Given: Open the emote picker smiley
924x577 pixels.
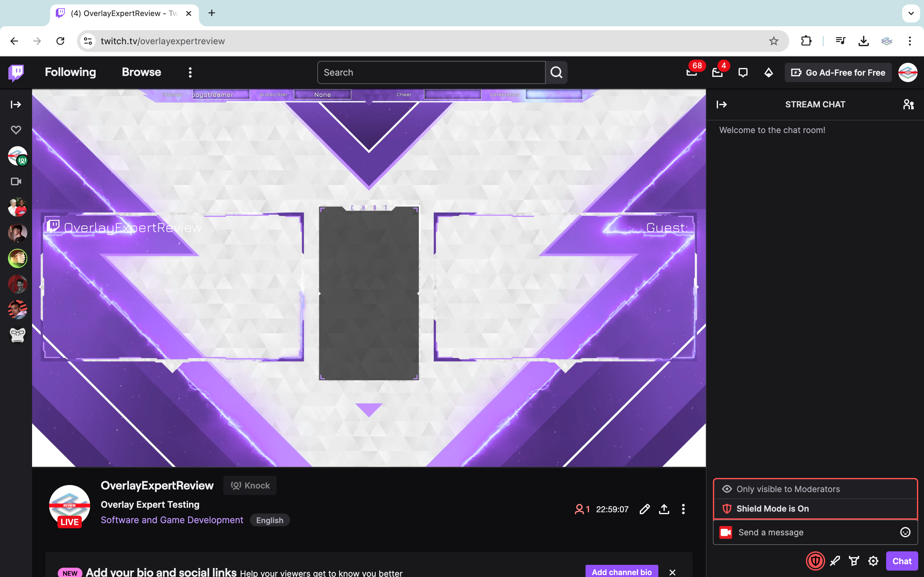Looking at the screenshot, I should [905, 532].
